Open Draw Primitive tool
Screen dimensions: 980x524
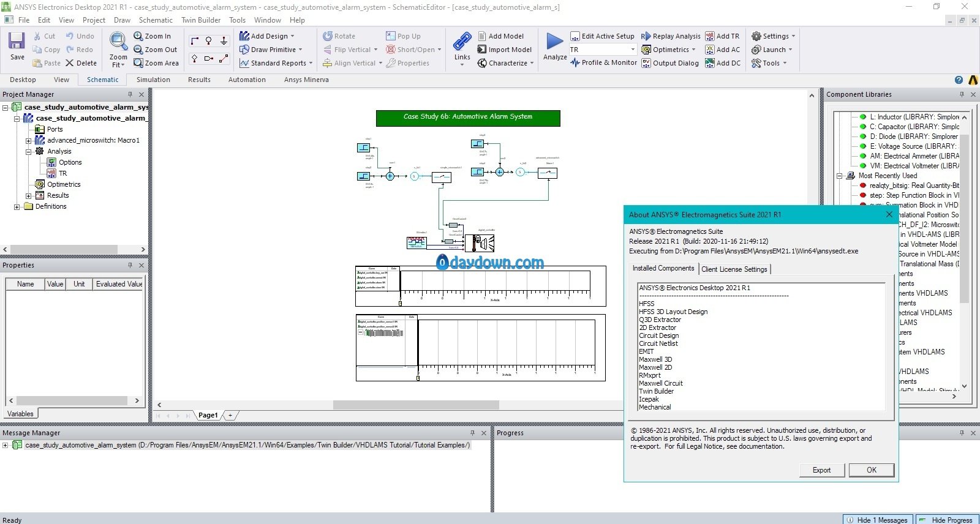click(x=271, y=50)
